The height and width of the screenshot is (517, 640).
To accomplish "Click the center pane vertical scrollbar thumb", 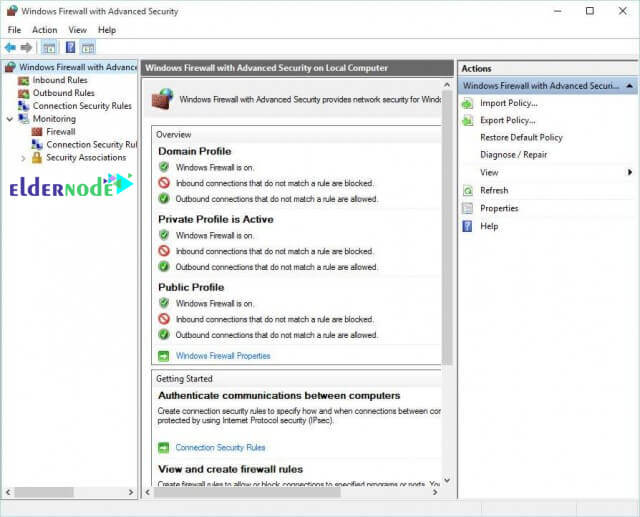I will point(447,227).
